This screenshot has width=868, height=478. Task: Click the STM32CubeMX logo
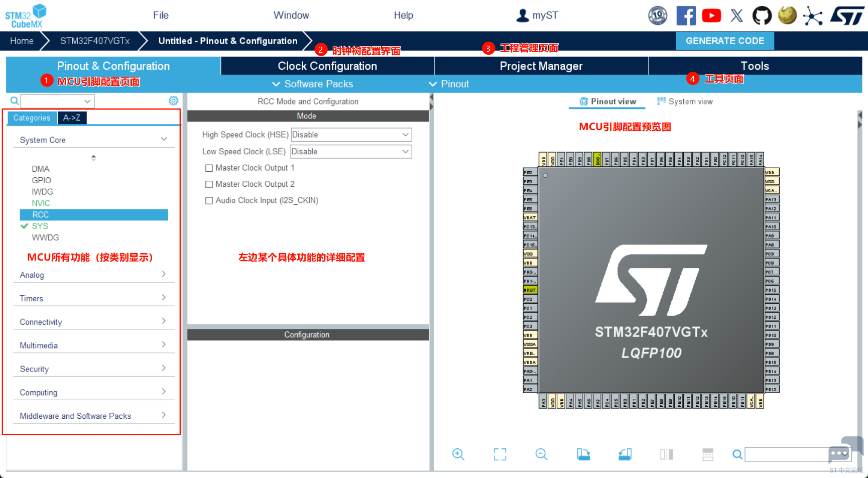tap(26, 16)
